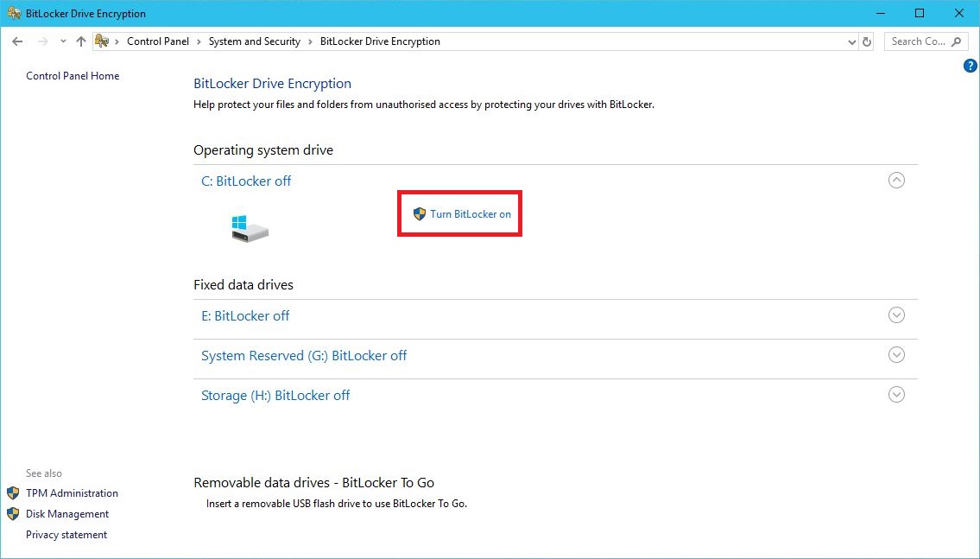
Task: Go up one level with the Up arrow
Action: coord(80,41)
